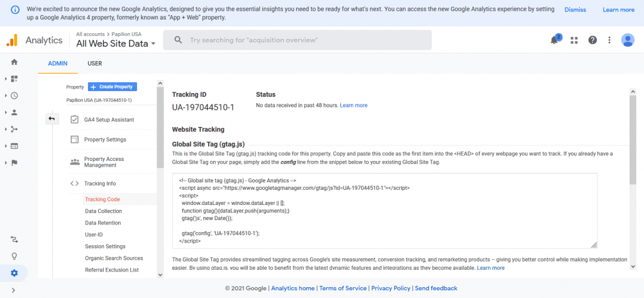644x298 pixels.
Task: Open the Terms of Service footer link
Action: [343, 289]
